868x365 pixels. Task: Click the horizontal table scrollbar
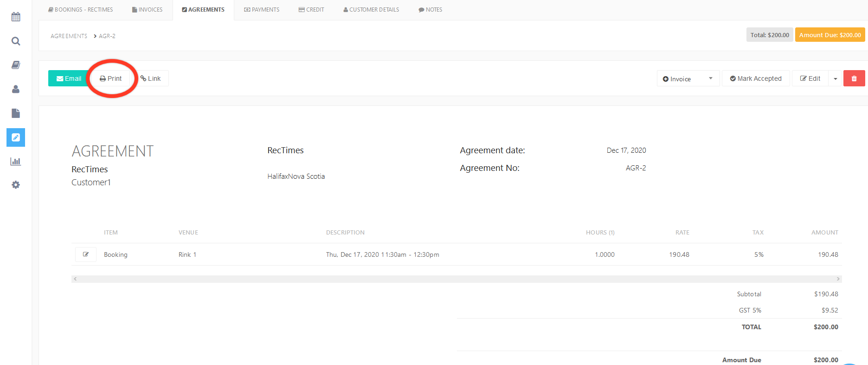(x=456, y=279)
